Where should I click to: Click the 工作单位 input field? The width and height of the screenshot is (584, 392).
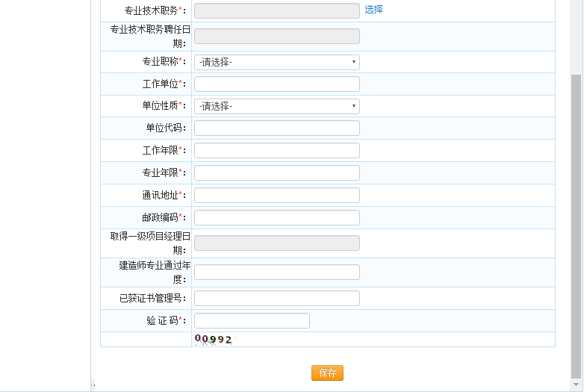click(276, 84)
